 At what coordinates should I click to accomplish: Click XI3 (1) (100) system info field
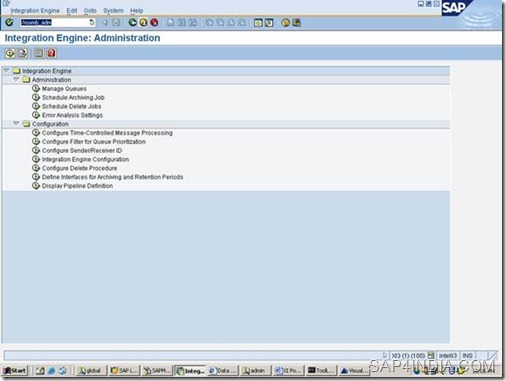coord(408,356)
